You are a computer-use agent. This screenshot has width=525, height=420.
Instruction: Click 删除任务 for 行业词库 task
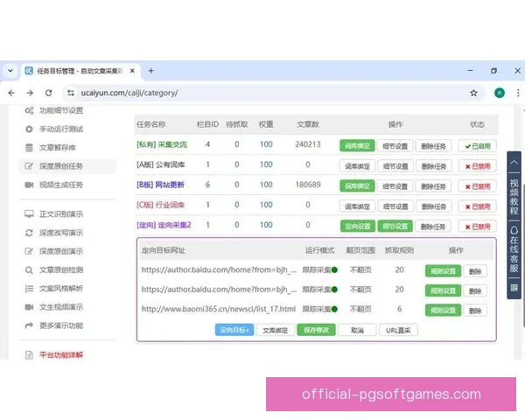[434, 206]
